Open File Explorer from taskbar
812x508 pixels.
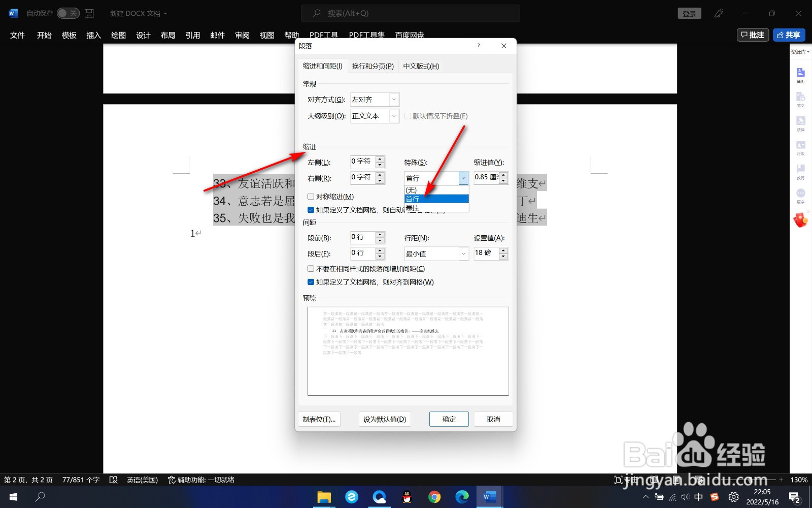pos(324,497)
